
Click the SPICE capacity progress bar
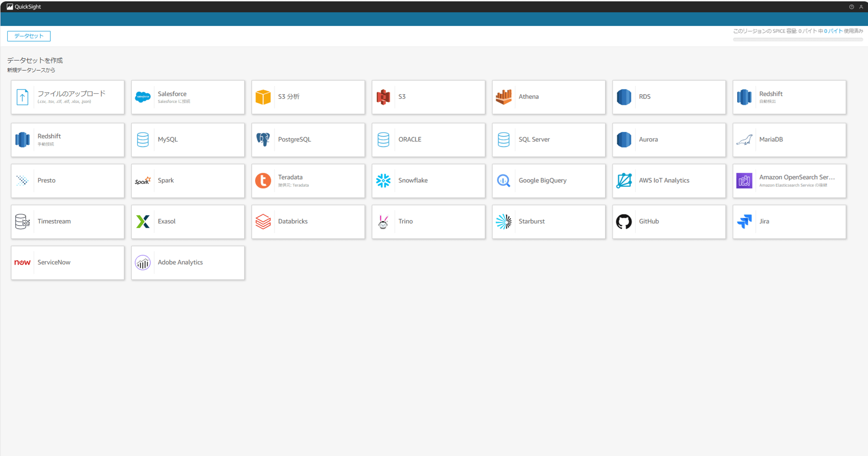[798, 39]
